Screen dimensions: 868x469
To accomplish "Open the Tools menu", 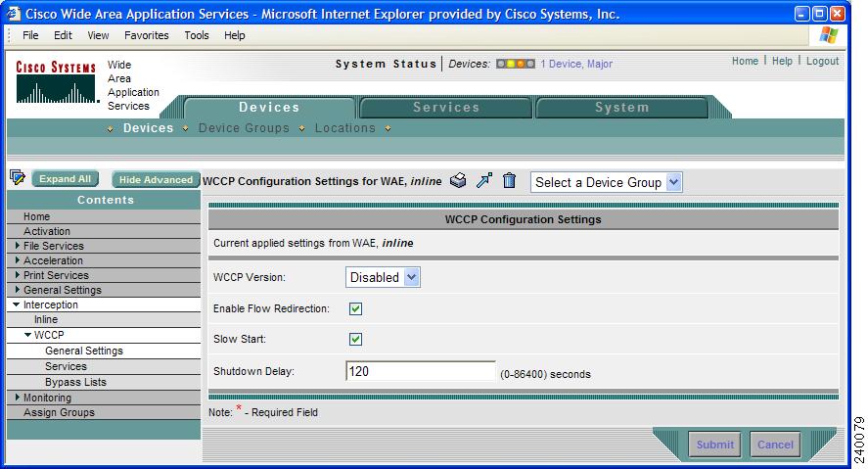I will tap(197, 35).
